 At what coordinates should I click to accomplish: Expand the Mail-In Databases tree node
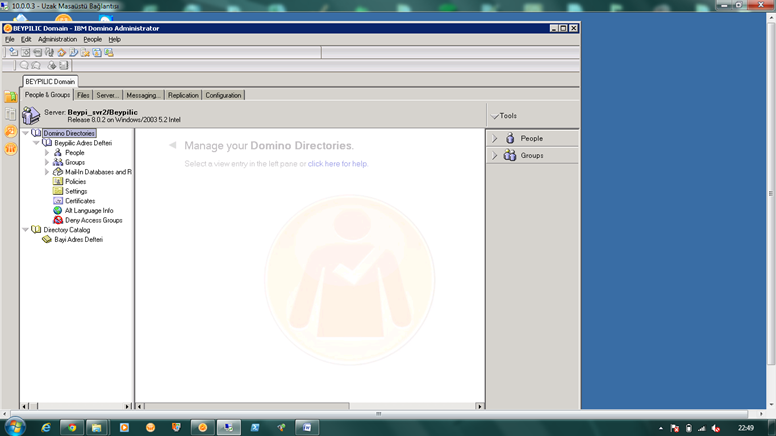pos(47,172)
